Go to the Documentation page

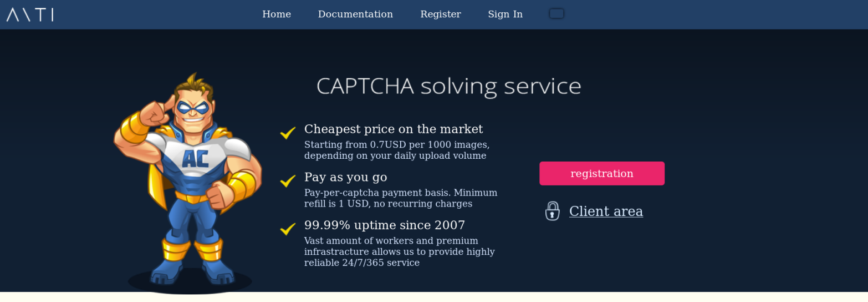pyautogui.click(x=355, y=14)
